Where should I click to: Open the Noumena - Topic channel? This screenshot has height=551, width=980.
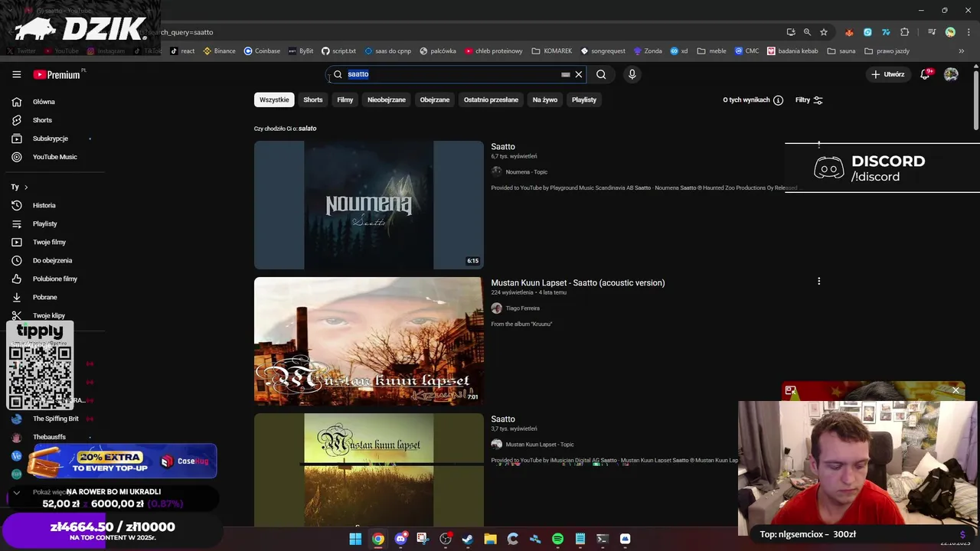coord(526,172)
